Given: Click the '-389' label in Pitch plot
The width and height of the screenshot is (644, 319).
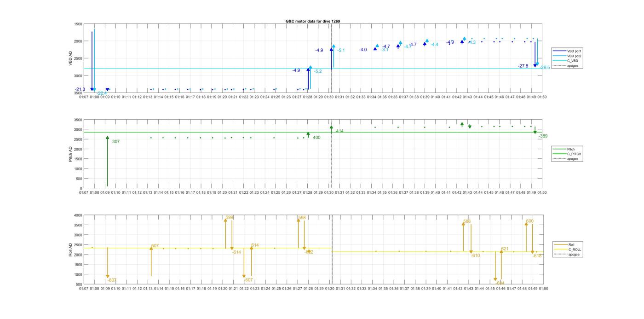Looking at the screenshot, I should pos(543,136).
